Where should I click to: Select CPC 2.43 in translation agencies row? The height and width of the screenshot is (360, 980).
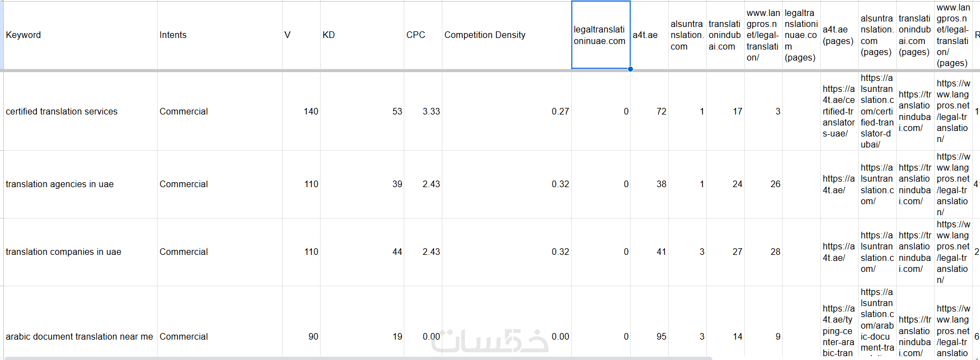[x=423, y=184]
